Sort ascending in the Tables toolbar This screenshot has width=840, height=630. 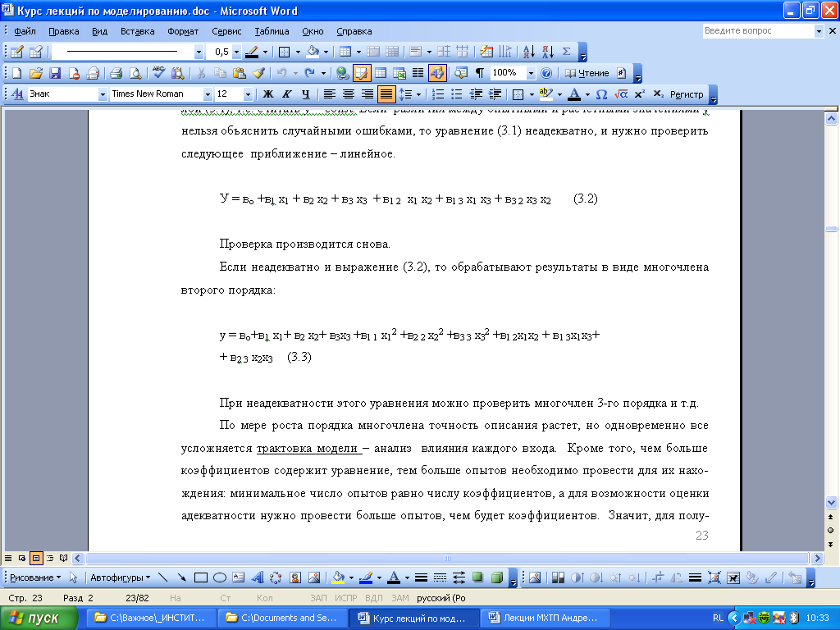coord(529,52)
